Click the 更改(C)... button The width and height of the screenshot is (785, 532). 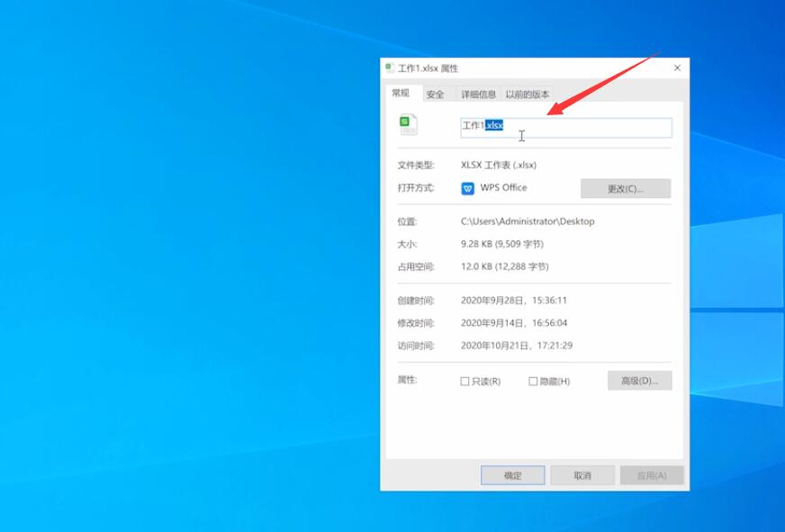626,189
